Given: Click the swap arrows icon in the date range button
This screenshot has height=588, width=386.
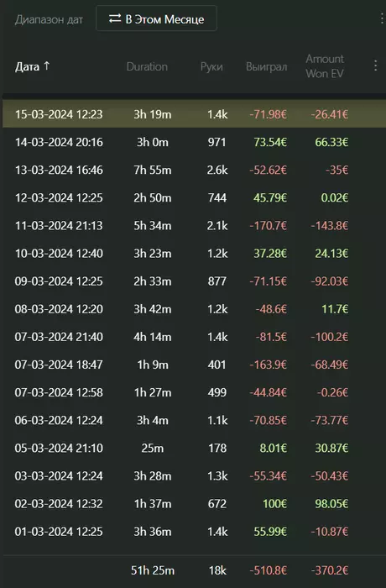Looking at the screenshot, I should click(115, 18).
